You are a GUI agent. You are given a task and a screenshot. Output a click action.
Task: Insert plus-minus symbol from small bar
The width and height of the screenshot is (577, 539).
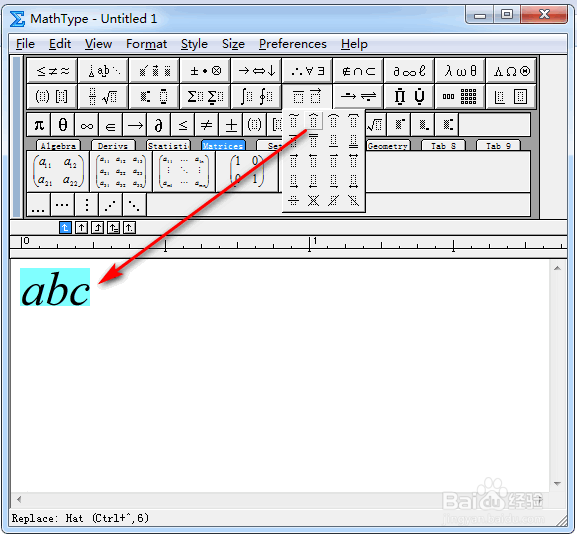point(231,125)
